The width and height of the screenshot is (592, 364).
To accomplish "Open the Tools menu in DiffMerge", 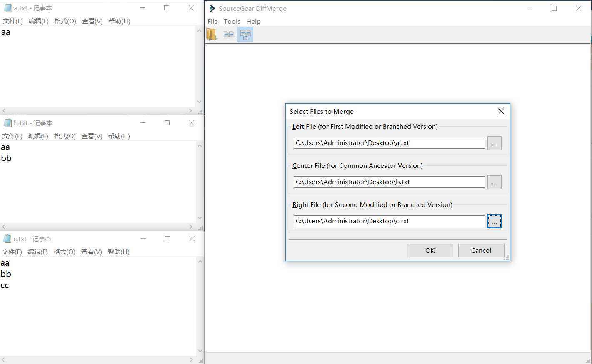I will [x=232, y=21].
